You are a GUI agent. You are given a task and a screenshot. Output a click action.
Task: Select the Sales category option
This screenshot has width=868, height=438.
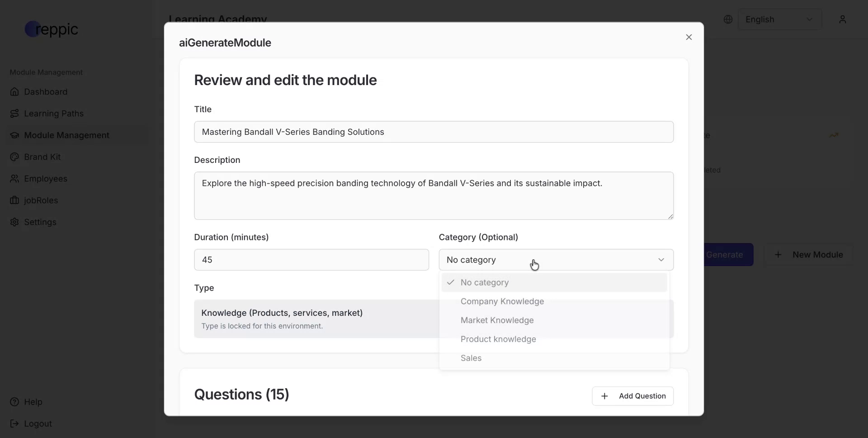[471, 358]
